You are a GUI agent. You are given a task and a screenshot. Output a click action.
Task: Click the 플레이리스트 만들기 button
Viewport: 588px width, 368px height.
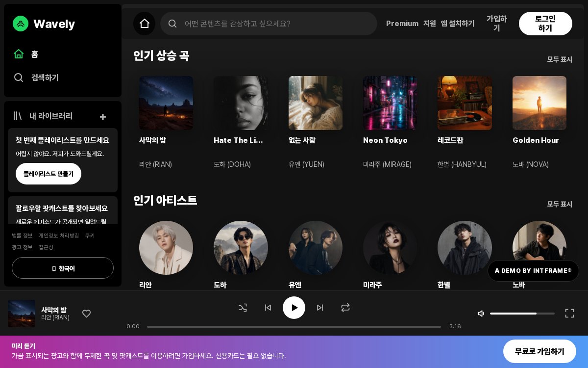tap(49, 174)
